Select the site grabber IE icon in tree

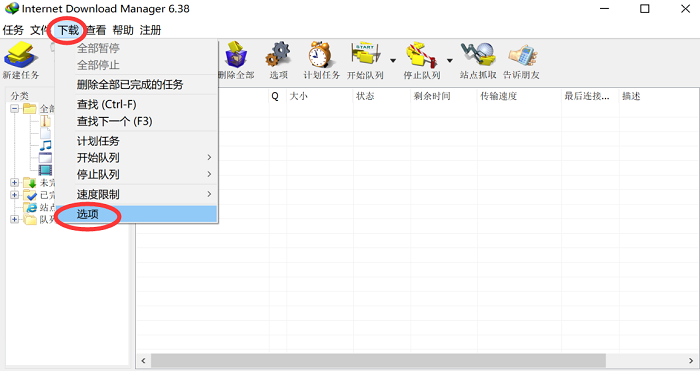(31, 208)
